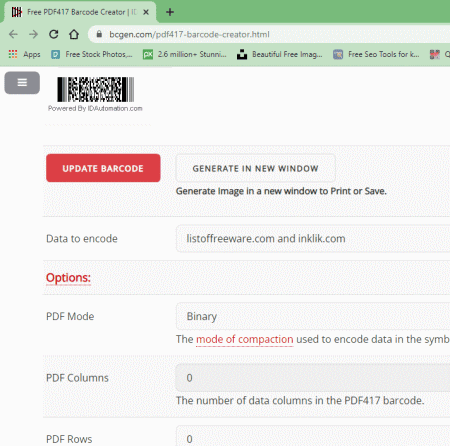Click 'Powered By IDAutomation.com' text

(95, 108)
